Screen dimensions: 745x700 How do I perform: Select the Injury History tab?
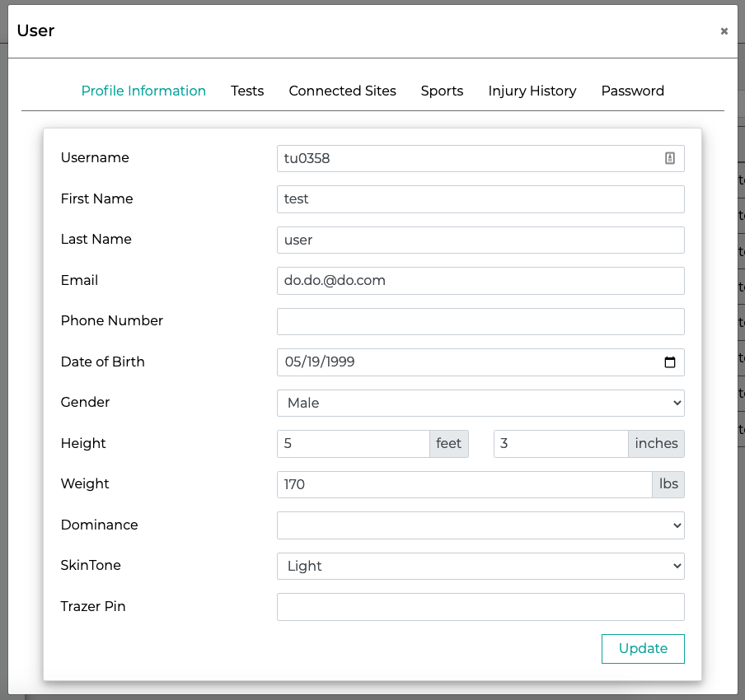tap(532, 91)
